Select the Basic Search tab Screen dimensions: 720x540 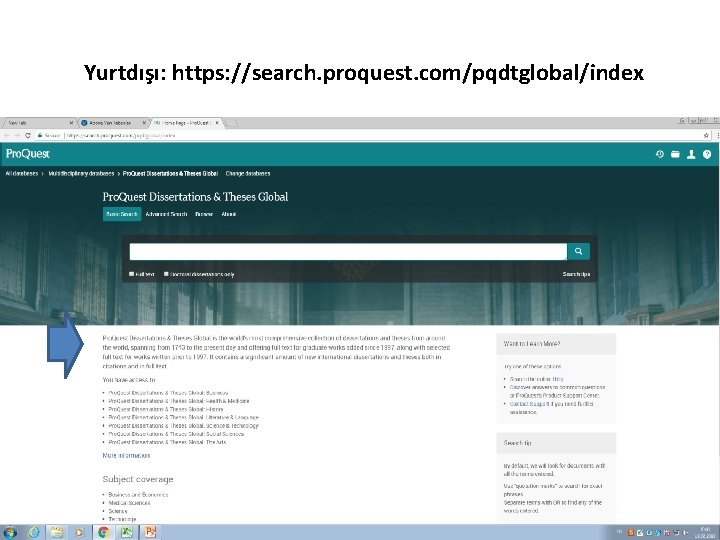[122, 214]
